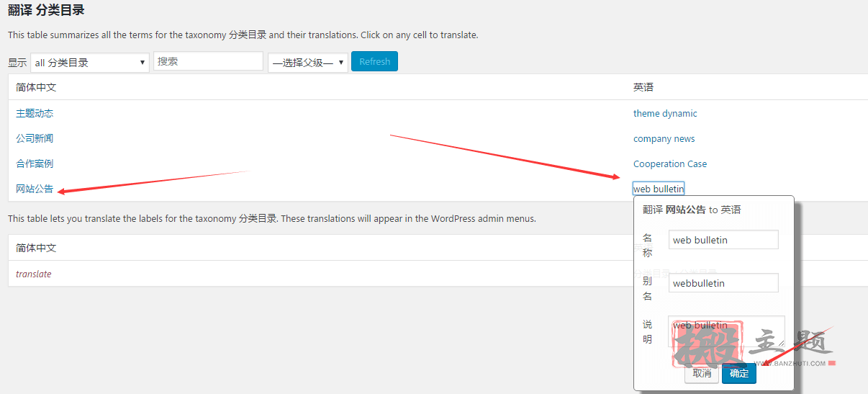Image resolution: width=868 pixels, height=394 pixels.
Task: Click the Refresh button
Action: (x=374, y=61)
